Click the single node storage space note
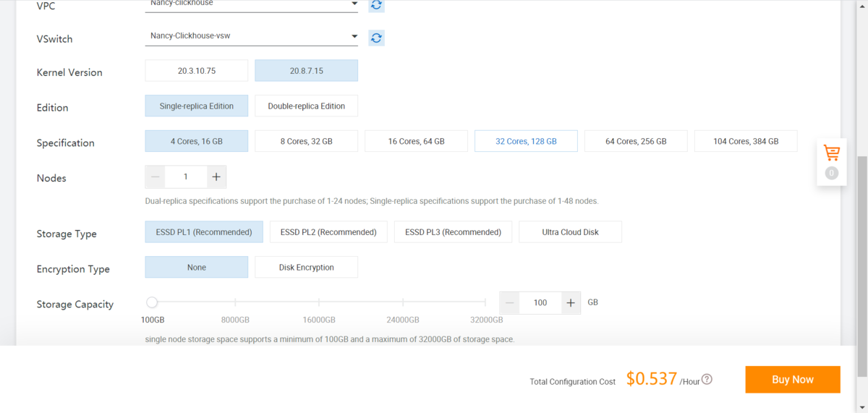The width and height of the screenshot is (868, 413). coord(330,339)
